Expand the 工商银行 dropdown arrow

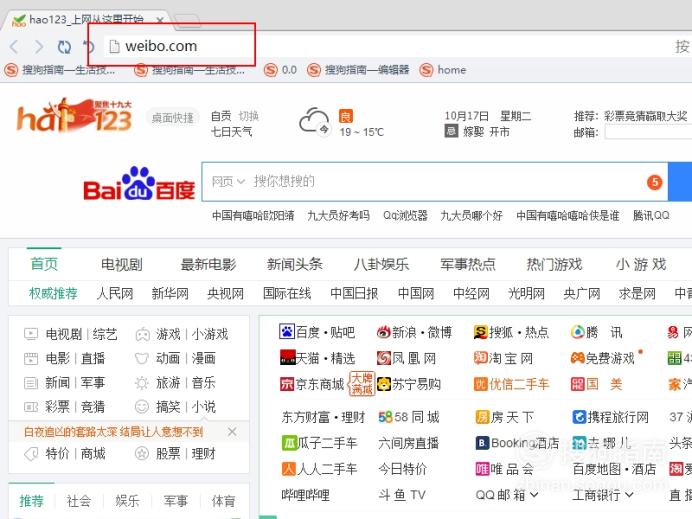point(629,495)
